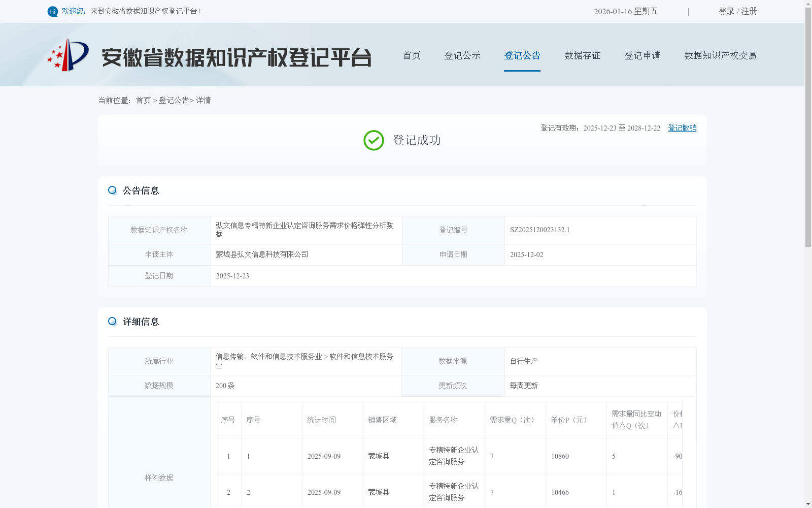Open the 登记申请 navigation tab

point(642,55)
